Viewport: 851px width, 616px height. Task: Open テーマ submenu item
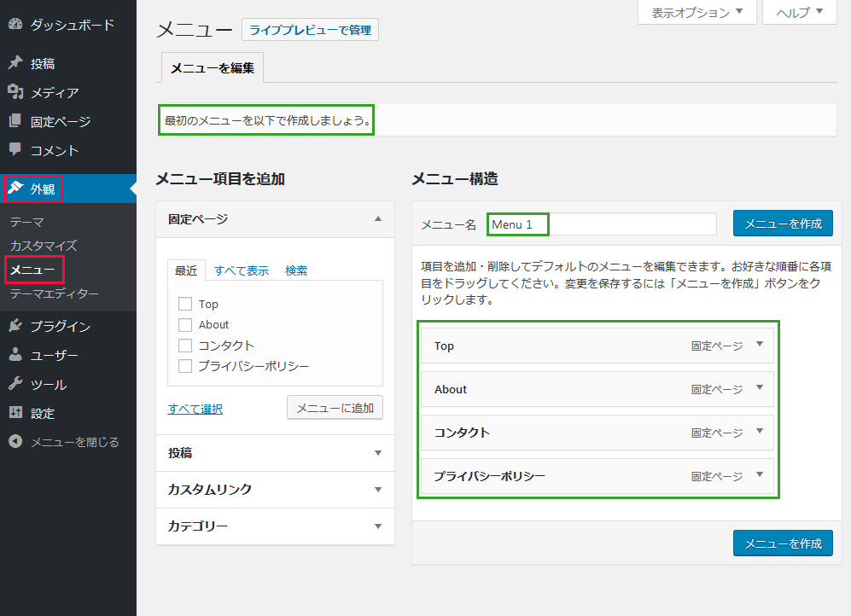(26, 222)
